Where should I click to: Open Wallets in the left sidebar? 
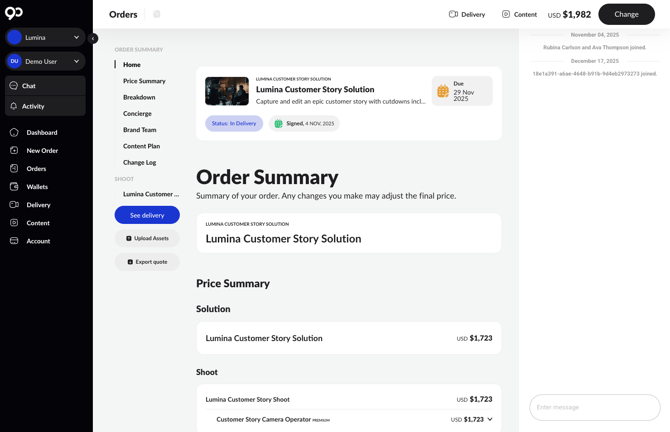point(36,187)
